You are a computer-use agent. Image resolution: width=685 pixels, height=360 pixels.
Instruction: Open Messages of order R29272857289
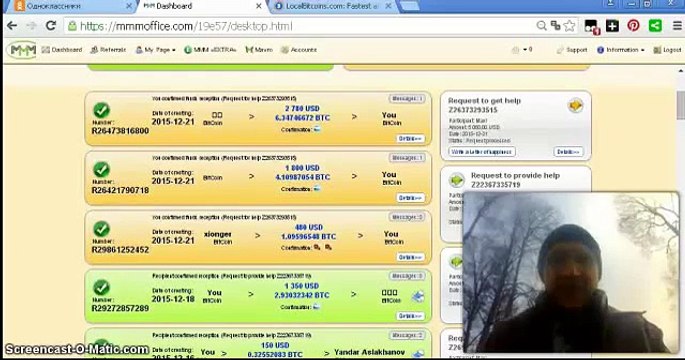pyautogui.click(x=407, y=276)
